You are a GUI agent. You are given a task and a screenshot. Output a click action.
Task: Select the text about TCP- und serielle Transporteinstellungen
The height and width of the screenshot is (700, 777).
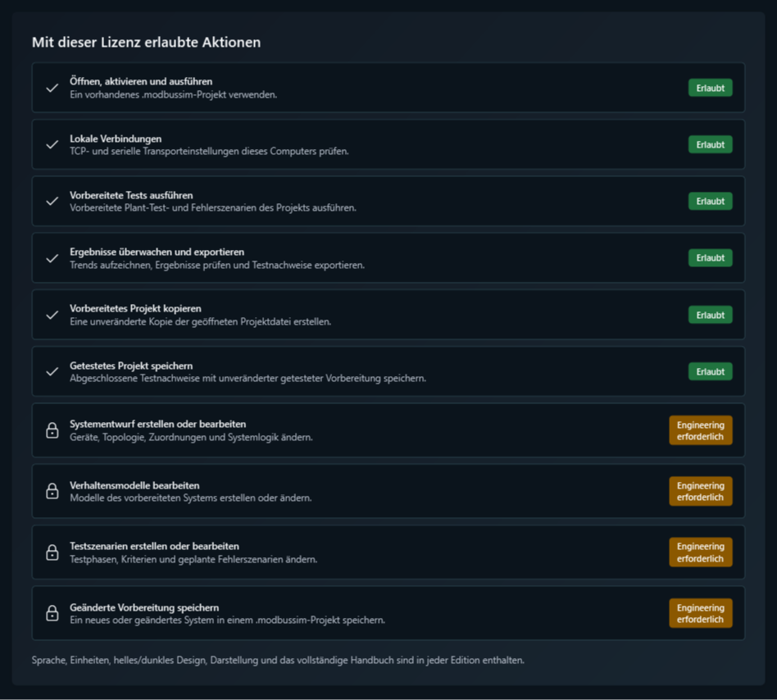coord(209,151)
